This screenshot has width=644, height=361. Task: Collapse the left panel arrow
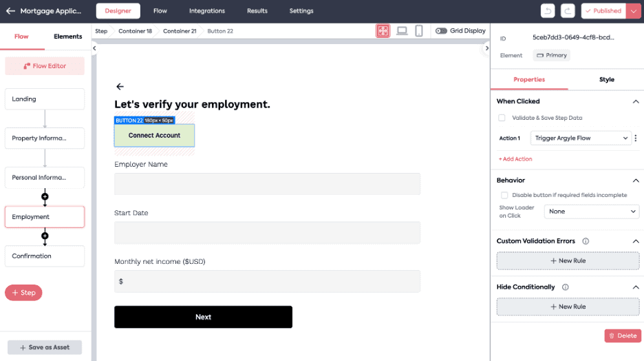94,48
